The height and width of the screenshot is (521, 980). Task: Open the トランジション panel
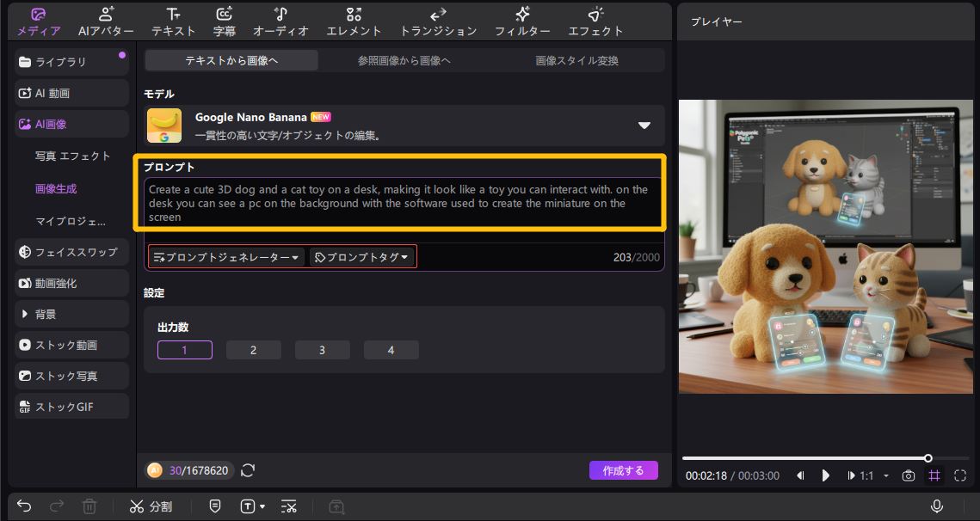click(437, 21)
